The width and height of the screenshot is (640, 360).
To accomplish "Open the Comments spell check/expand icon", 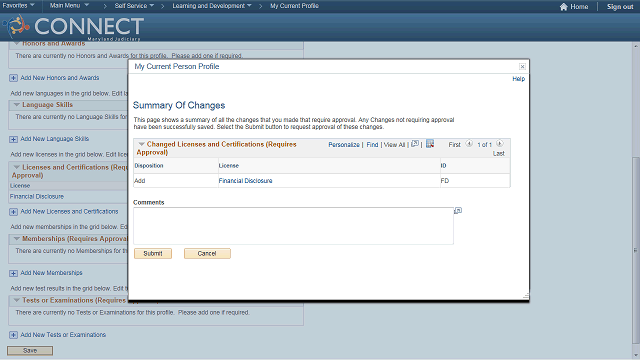I will point(458,211).
